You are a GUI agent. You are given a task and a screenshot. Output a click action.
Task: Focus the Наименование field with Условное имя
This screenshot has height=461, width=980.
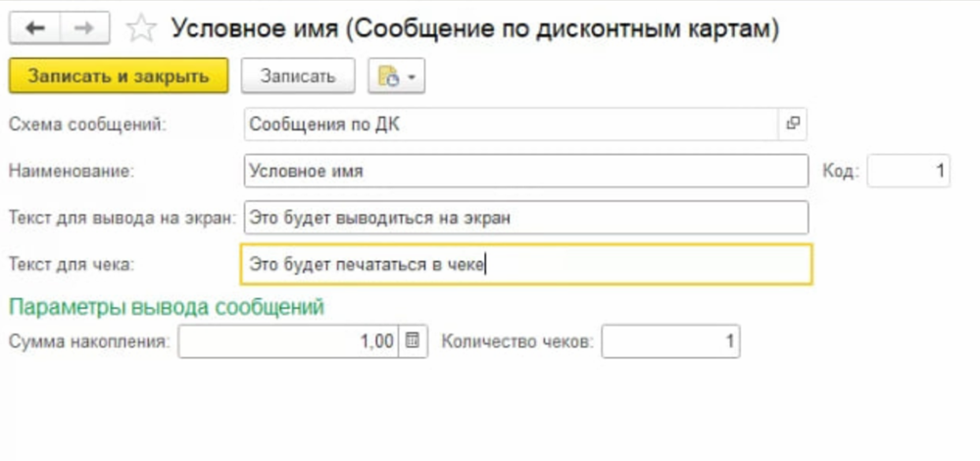(x=525, y=171)
